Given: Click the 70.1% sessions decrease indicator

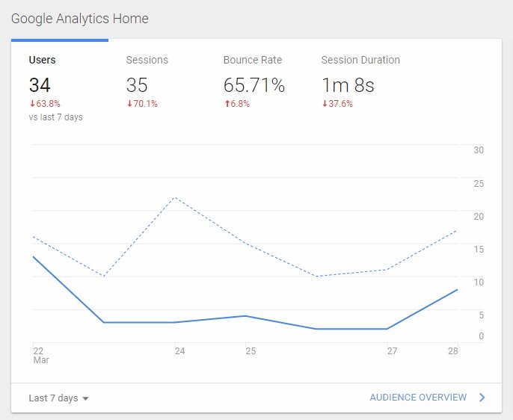Looking at the screenshot, I should (x=142, y=104).
